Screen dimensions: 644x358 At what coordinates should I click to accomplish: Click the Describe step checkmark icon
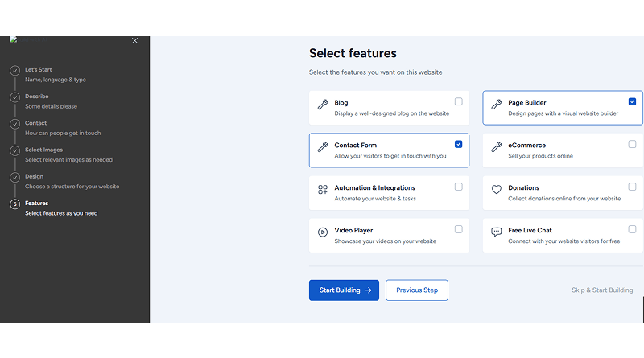click(14, 97)
